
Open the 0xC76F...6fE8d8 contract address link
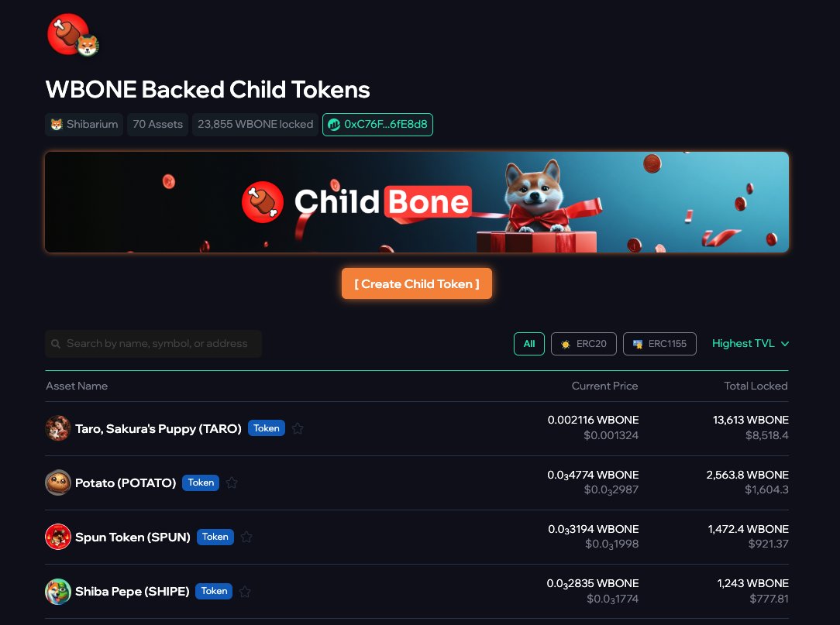[x=377, y=125]
